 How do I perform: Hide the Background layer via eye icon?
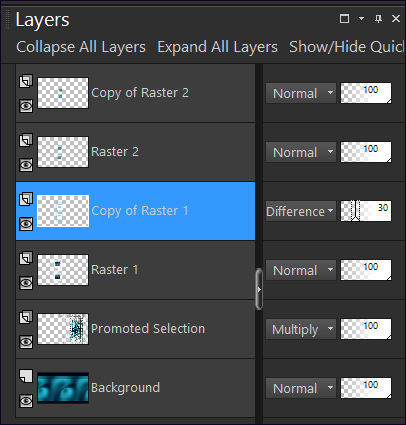click(x=26, y=401)
